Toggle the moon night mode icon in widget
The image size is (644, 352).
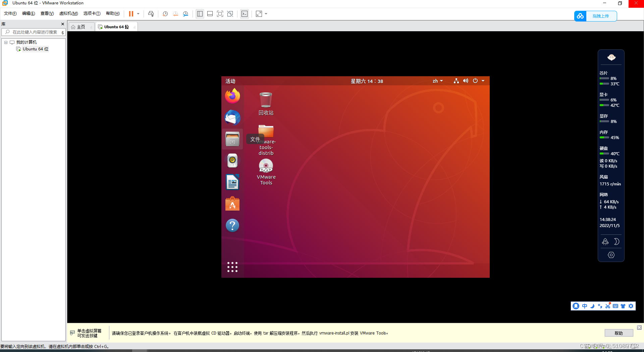pyautogui.click(x=616, y=241)
